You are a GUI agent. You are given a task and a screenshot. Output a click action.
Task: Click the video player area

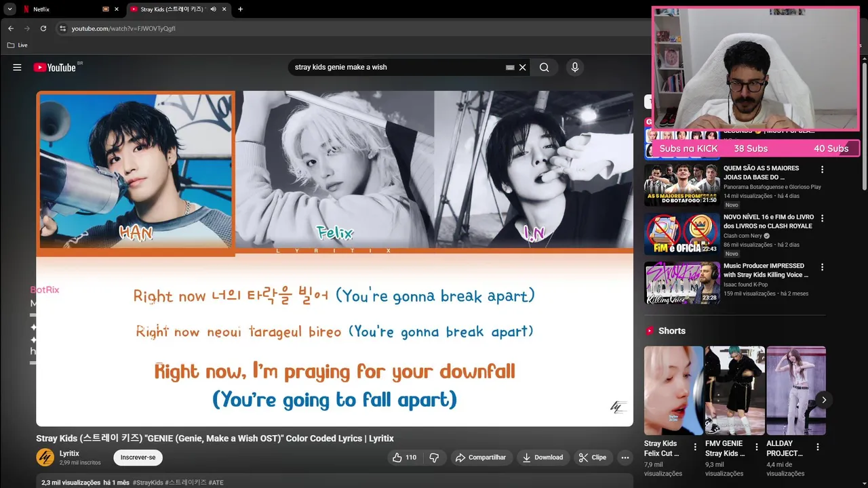334,258
